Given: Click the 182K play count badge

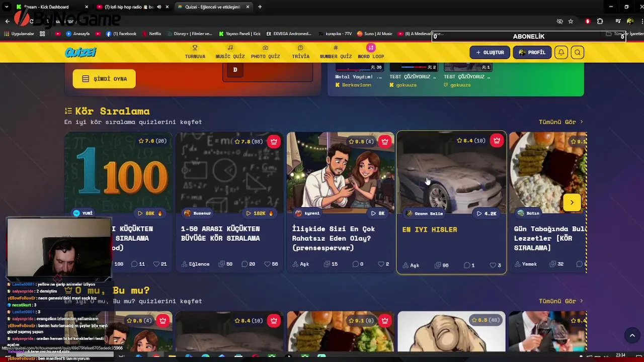Looking at the screenshot, I should [x=260, y=213].
